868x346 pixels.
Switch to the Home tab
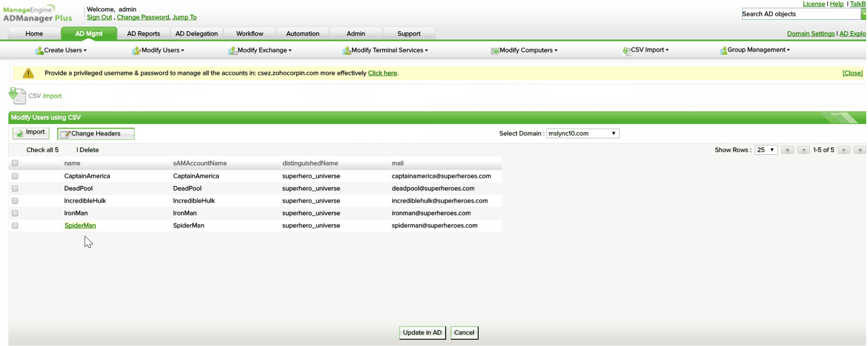tap(34, 34)
